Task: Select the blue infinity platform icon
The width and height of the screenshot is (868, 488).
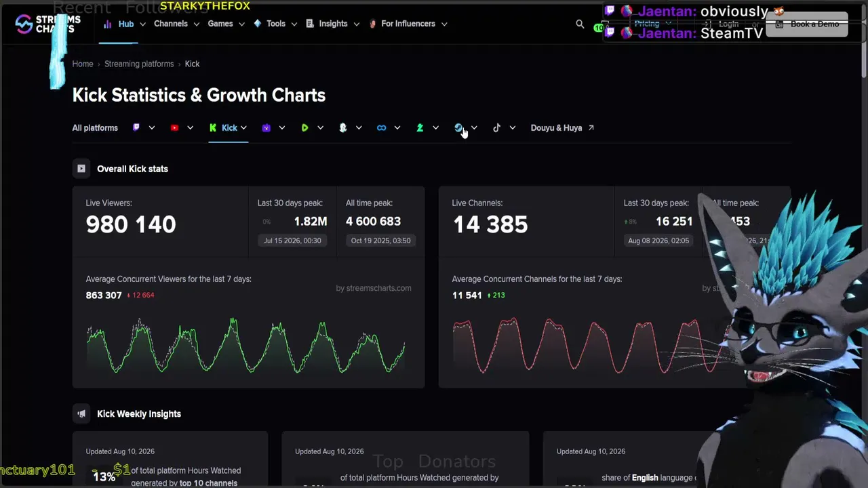Action: click(x=381, y=127)
